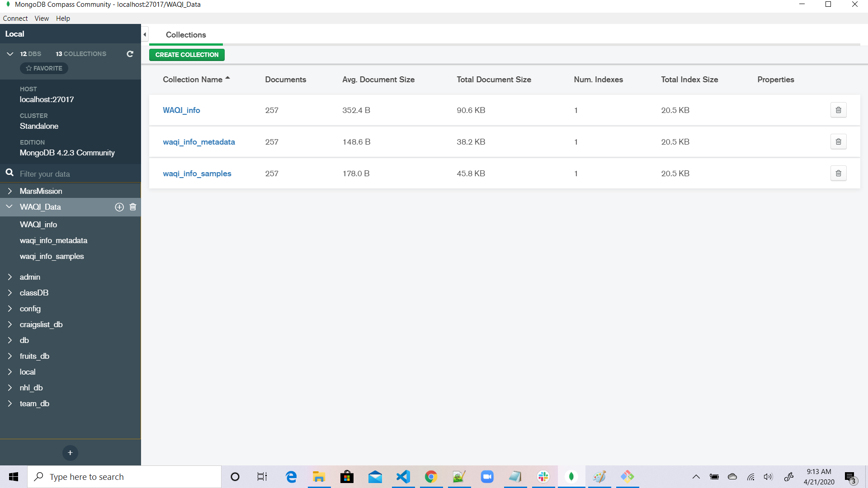The image size is (868, 488).
Task: Select WAQI_info in sidebar tree
Action: (x=38, y=225)
